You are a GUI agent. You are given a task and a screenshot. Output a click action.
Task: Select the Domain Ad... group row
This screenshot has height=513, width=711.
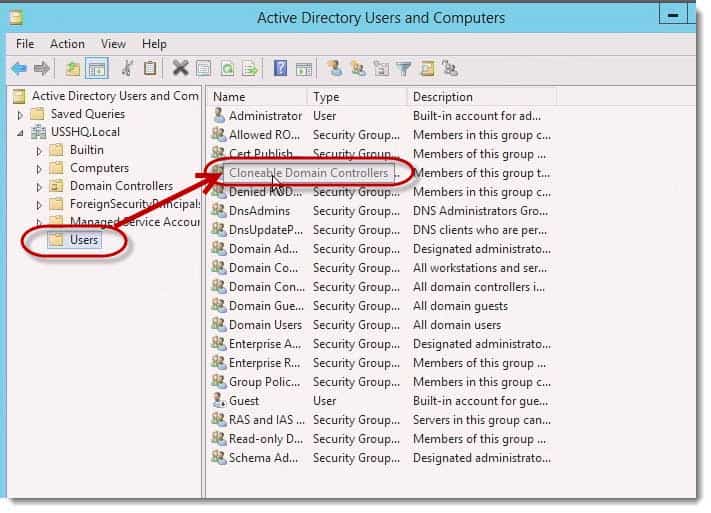381,249
